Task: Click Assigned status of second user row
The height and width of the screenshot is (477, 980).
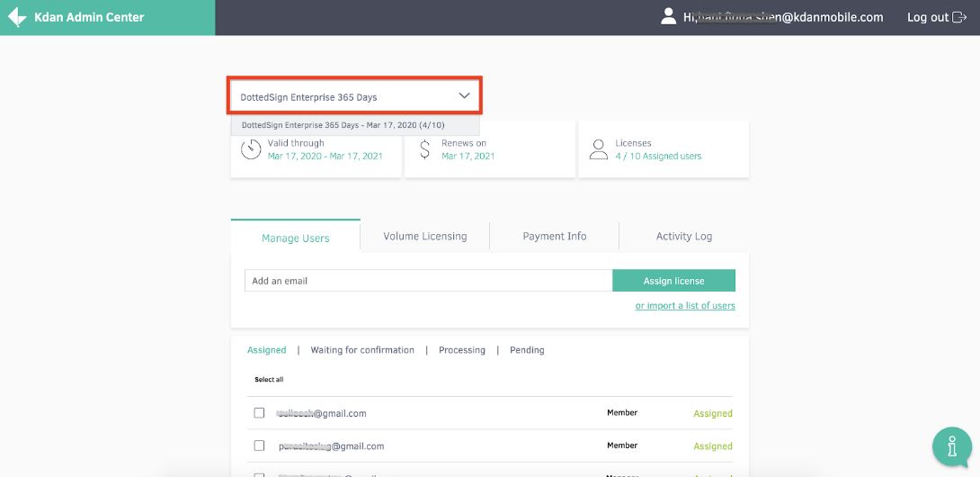Action: (x=712, y=445)
